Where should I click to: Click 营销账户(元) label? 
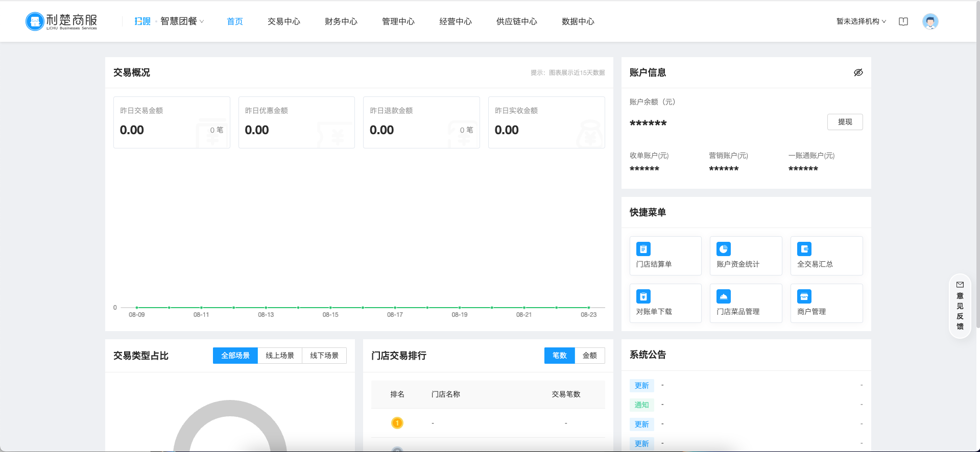(x=728, y=156)
